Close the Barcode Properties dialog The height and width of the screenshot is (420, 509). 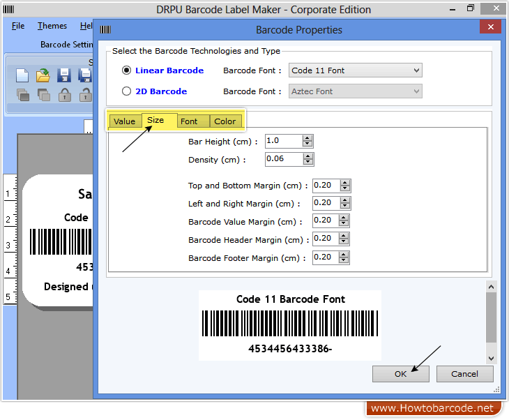pyautogui.click(x=490, y=27)
